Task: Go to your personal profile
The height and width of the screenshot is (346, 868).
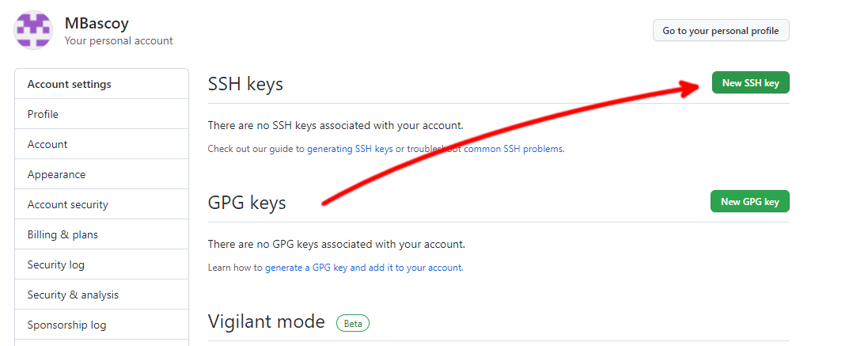Action: (720, 31)
